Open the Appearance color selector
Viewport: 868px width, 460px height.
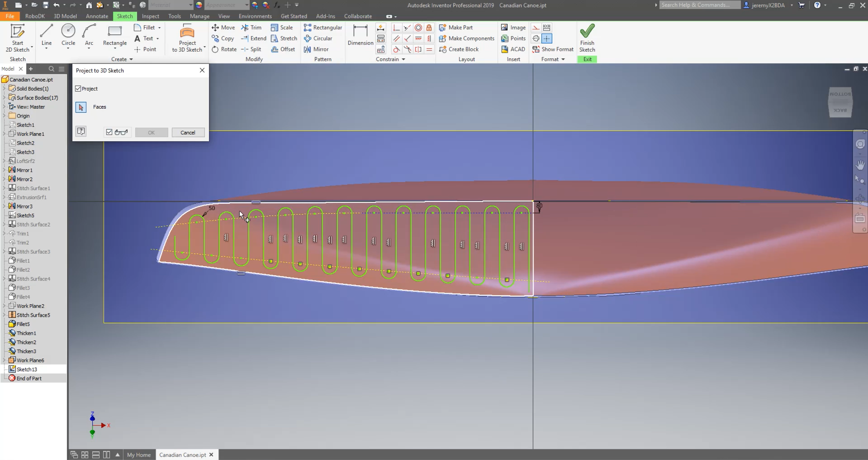226,5
